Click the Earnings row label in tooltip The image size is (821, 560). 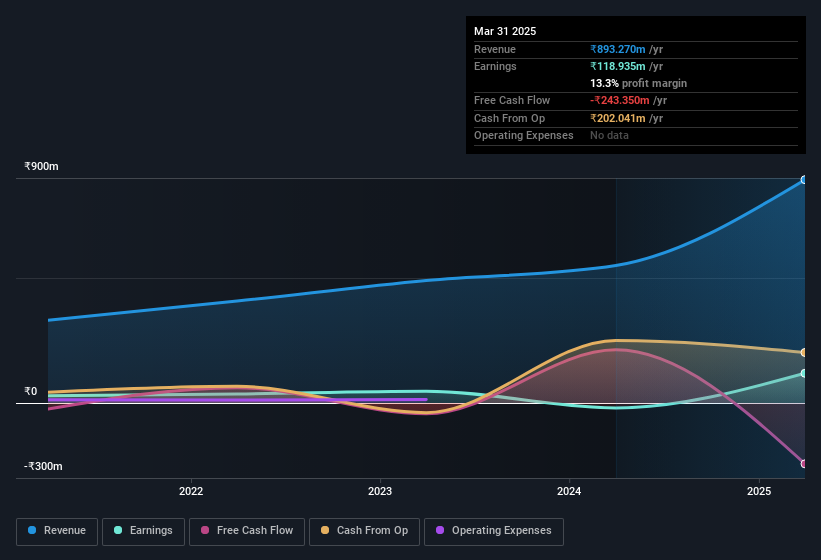coord(495,66)
